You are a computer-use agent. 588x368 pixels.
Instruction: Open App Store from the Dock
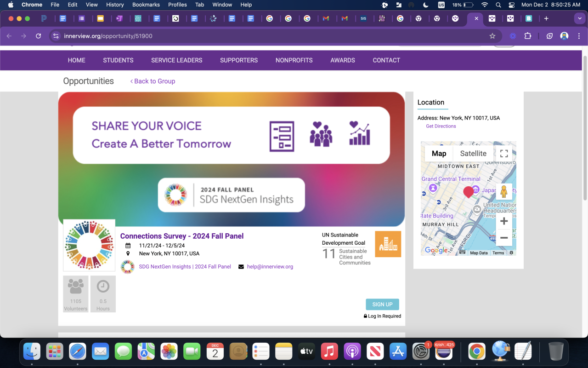point(398,351)
